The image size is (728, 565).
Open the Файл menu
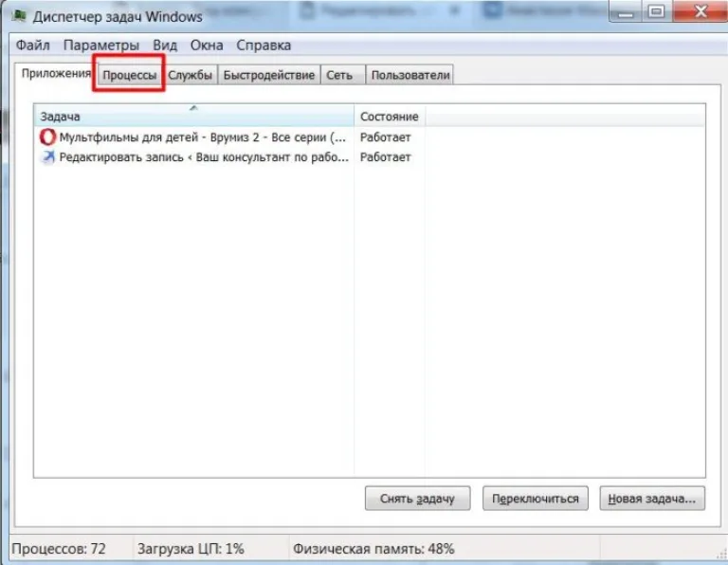[33, 46]
